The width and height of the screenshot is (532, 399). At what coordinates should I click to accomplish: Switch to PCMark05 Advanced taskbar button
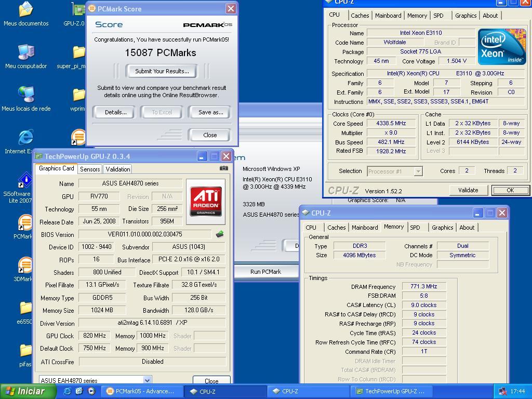pyautogui.click(x=142, y=391)
